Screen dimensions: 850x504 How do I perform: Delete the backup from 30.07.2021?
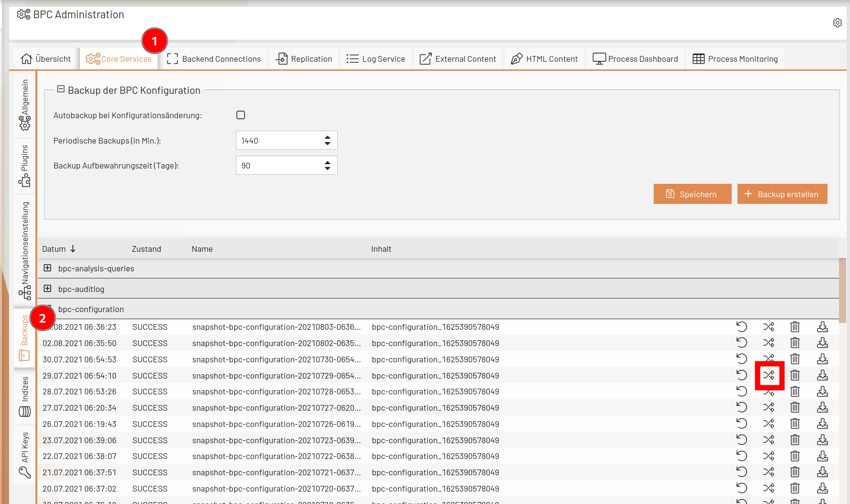pyautogui.click(x=795, y=359)
